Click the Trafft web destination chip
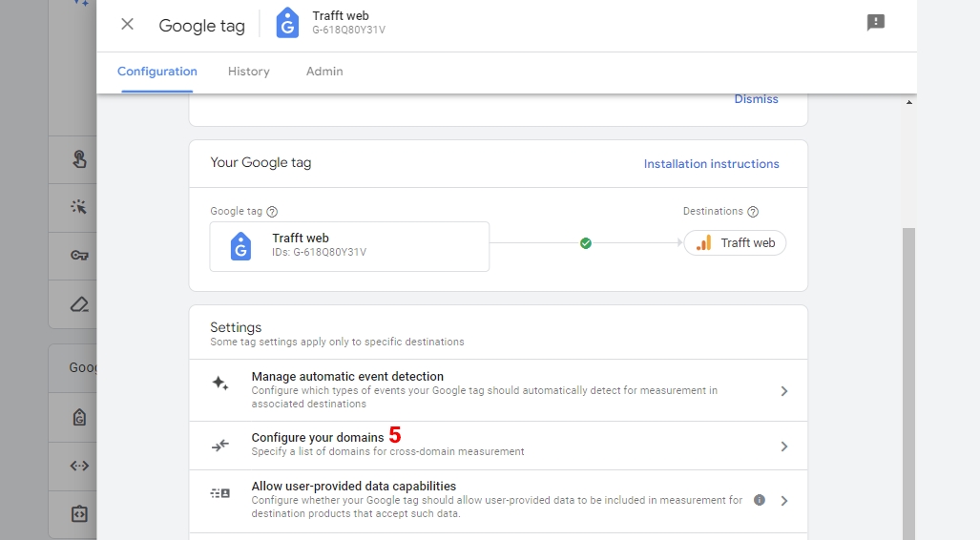The image size is (980, 540). pyautogui.click(x=735, y=243)
